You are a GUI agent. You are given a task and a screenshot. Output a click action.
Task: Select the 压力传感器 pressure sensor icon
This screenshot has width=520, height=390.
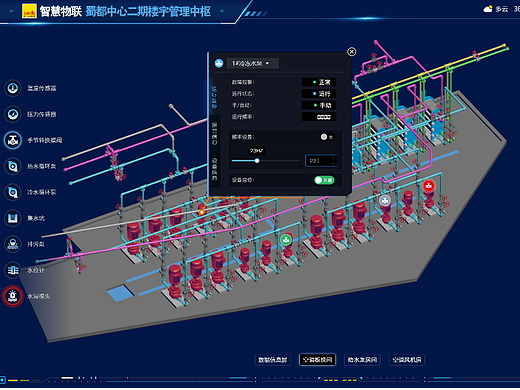pos(13,114)
